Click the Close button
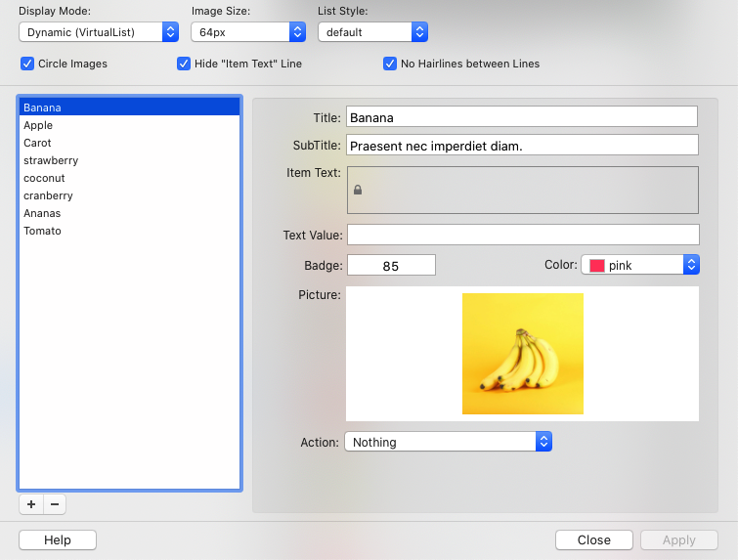 [593, 539]
